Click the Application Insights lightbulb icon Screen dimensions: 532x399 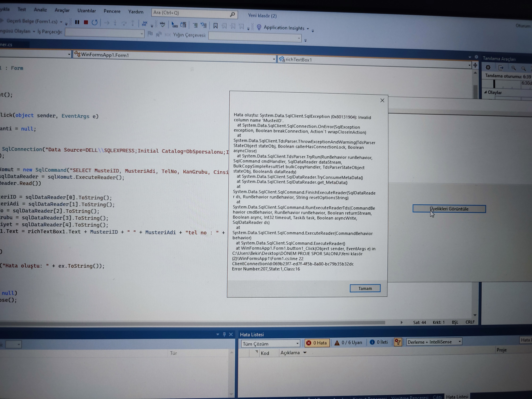coord(259,27)
